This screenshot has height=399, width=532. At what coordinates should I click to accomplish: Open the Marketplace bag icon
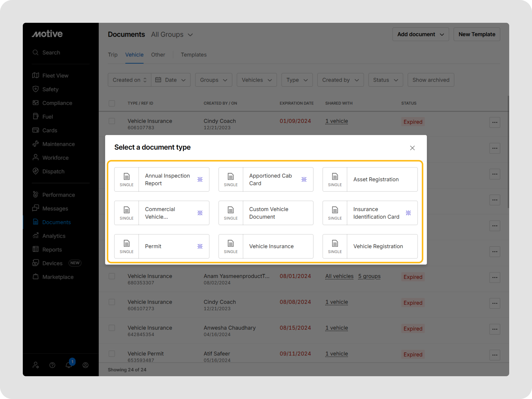36,277
